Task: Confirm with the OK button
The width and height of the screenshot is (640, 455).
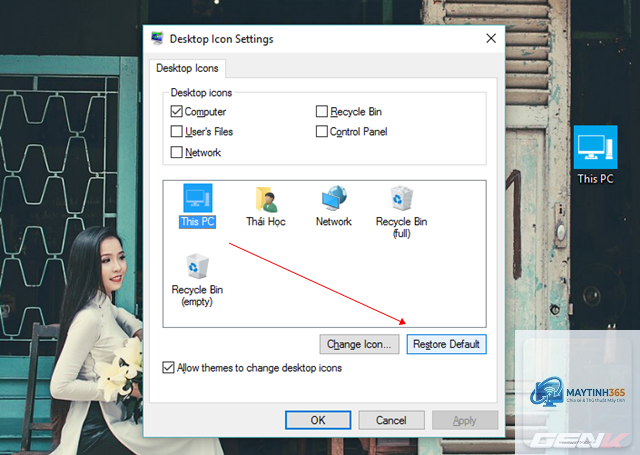Action: click(x=318, y=420)
